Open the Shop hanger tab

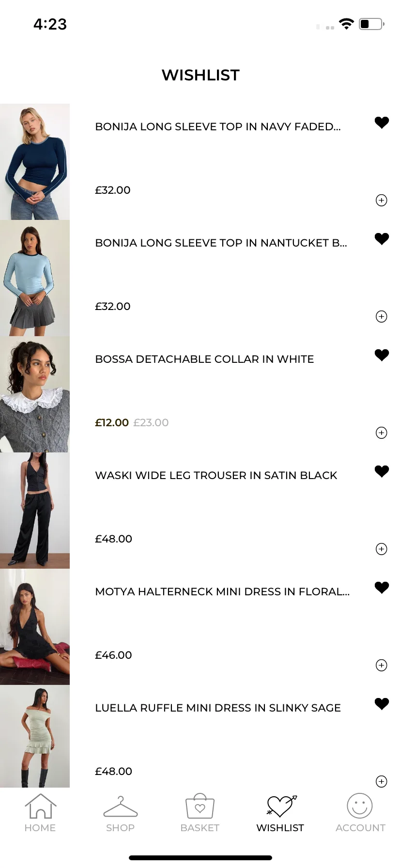(120, 813)
